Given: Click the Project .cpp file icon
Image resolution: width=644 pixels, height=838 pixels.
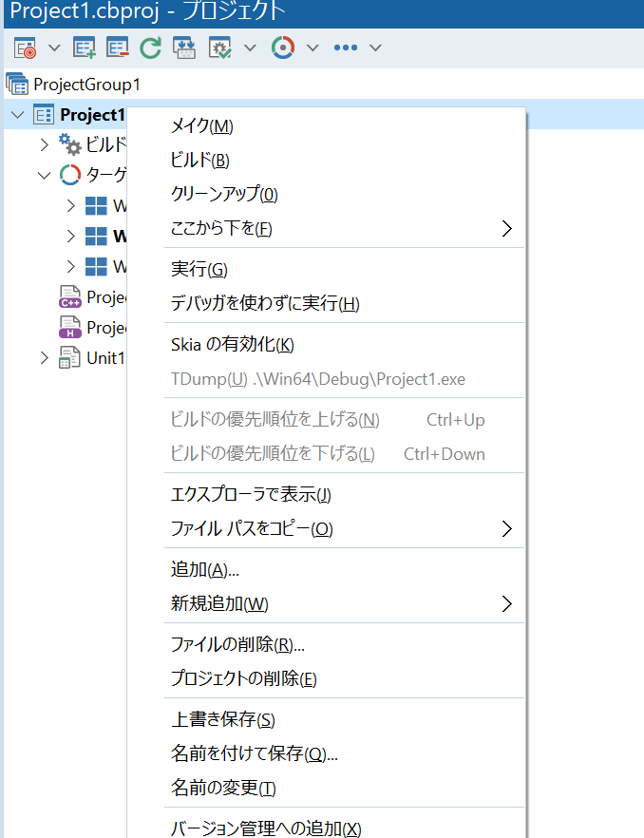Looking at the screenshot, I should point(70,297).
